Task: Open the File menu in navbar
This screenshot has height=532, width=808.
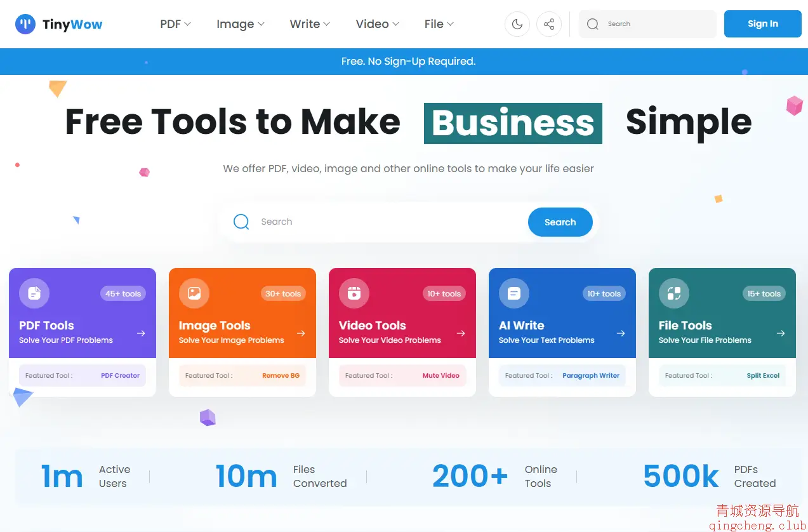Action: click(x=439, y=24)
